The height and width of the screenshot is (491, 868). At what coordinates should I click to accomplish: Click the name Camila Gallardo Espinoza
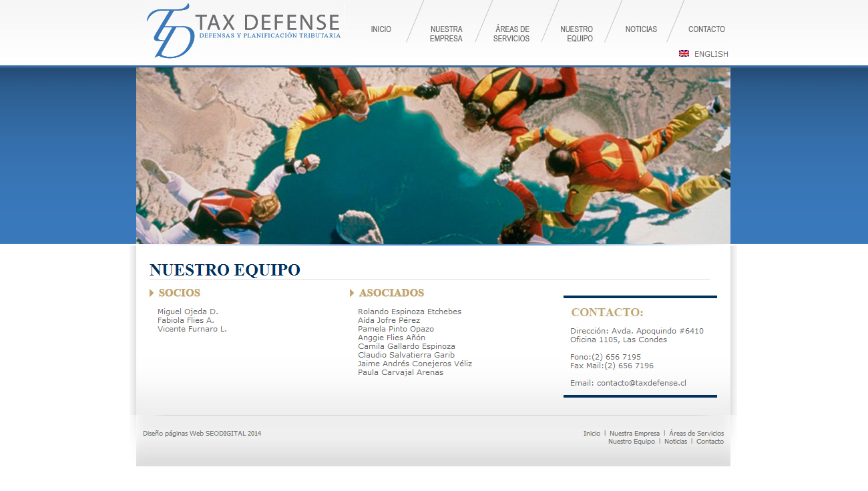pos(407,346)
